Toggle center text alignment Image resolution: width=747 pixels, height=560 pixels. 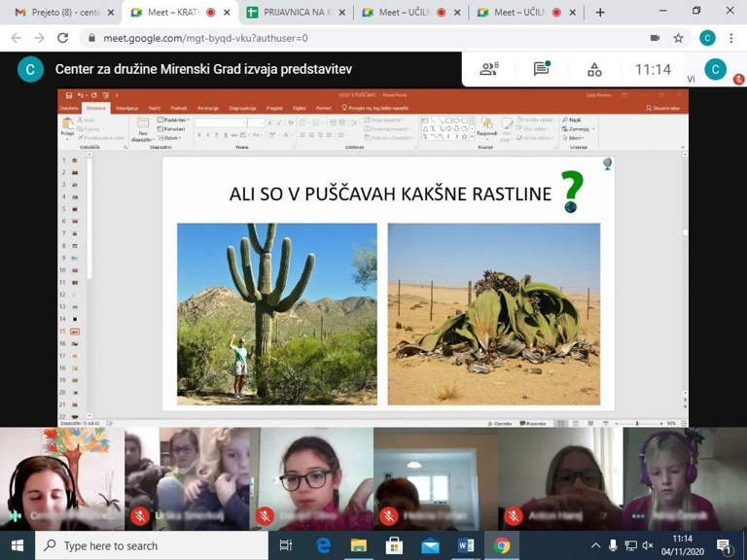(x=311, y=135)
